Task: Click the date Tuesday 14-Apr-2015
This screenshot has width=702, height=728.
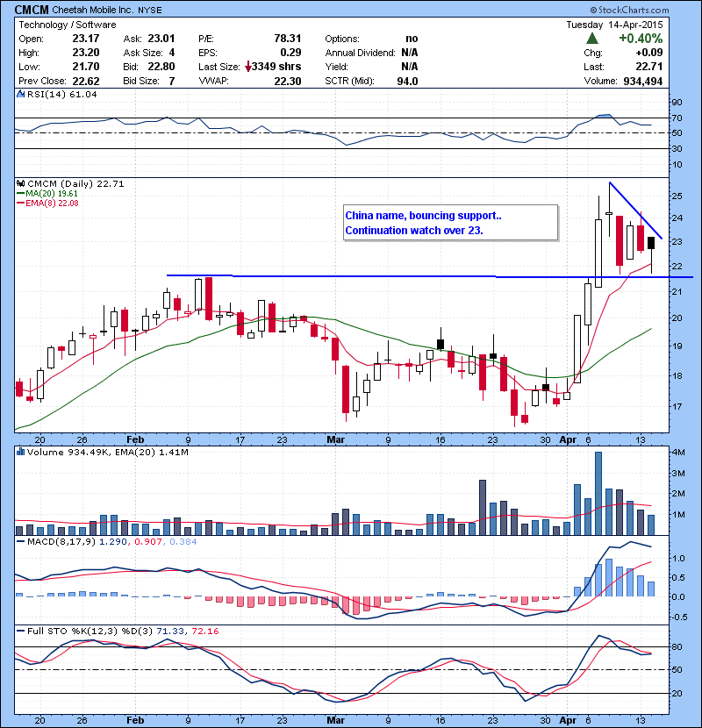Action: 614,25
